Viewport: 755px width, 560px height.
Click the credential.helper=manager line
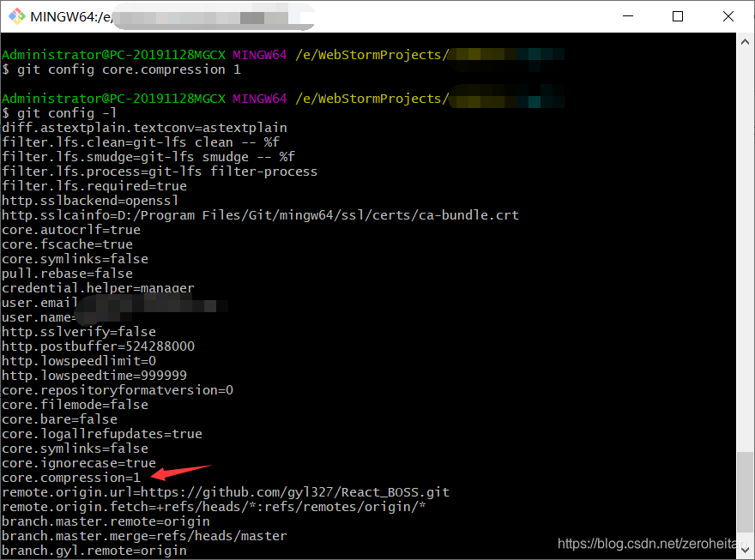click(97, 287)
